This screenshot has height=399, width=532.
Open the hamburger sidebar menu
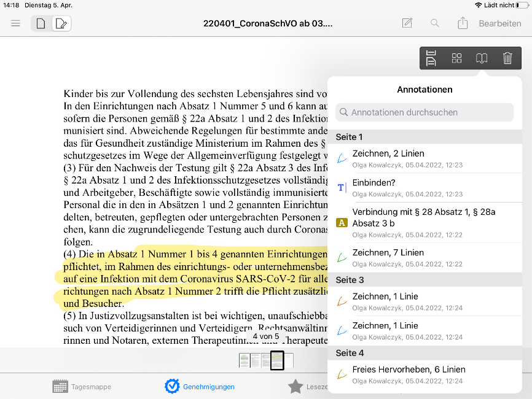pos(16,23)
